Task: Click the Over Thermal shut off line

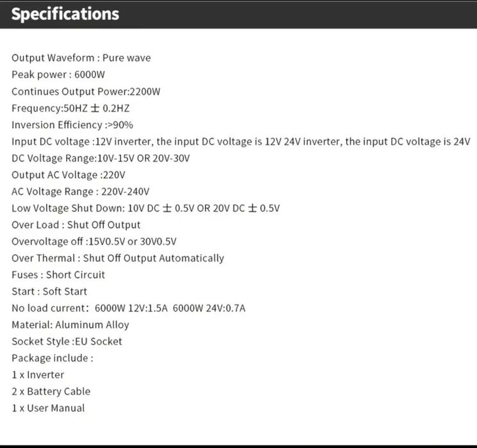Action: pos(118,258)
